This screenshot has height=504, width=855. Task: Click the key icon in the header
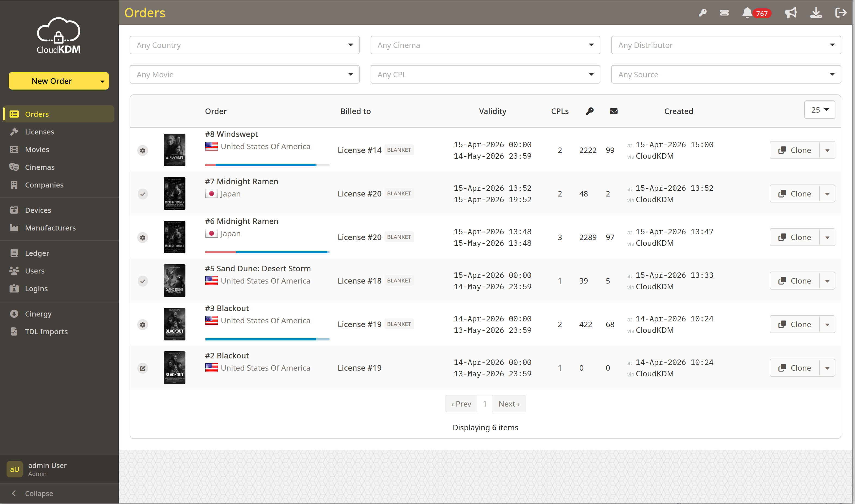pos(703,13)
